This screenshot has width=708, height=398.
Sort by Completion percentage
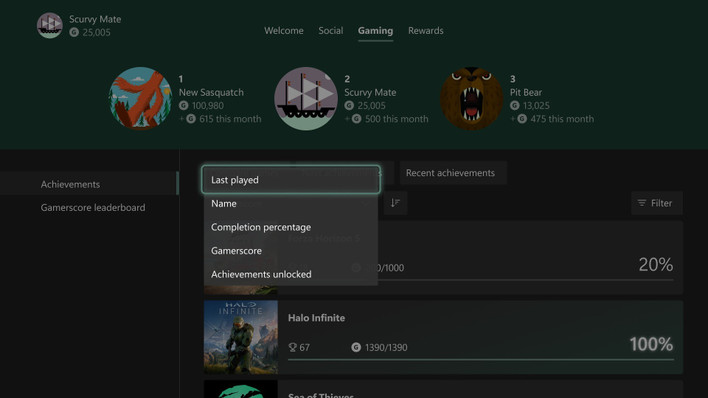291,227
